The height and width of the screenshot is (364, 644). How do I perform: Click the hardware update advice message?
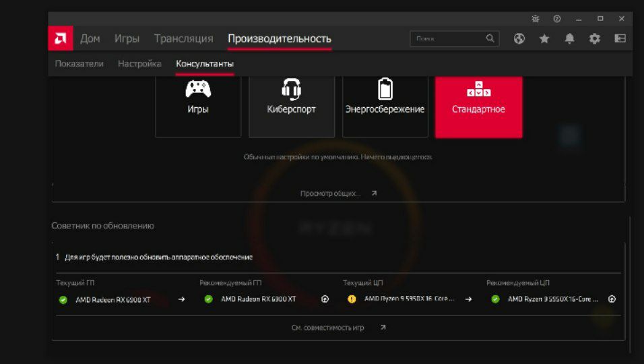click(158, 257)
